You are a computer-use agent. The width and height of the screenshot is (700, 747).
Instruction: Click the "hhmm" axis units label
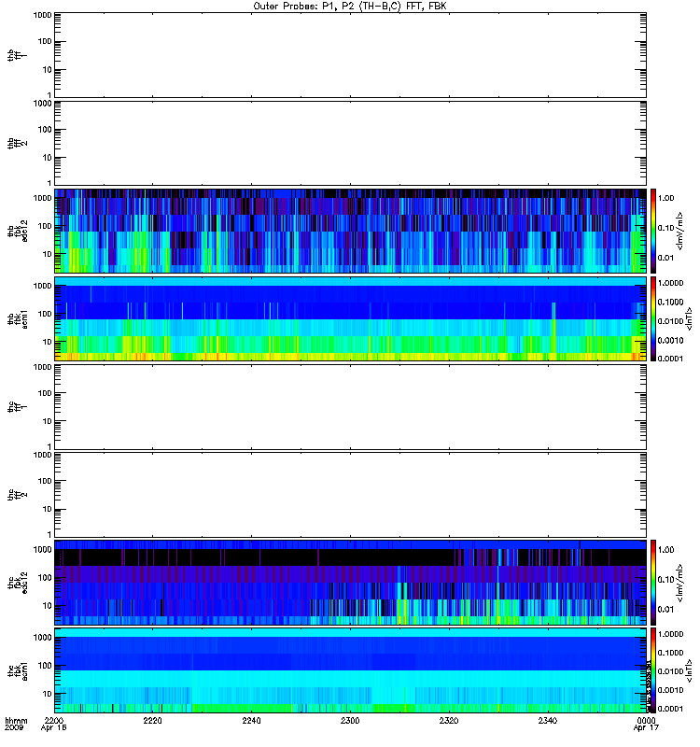click(x=16, y=720)
